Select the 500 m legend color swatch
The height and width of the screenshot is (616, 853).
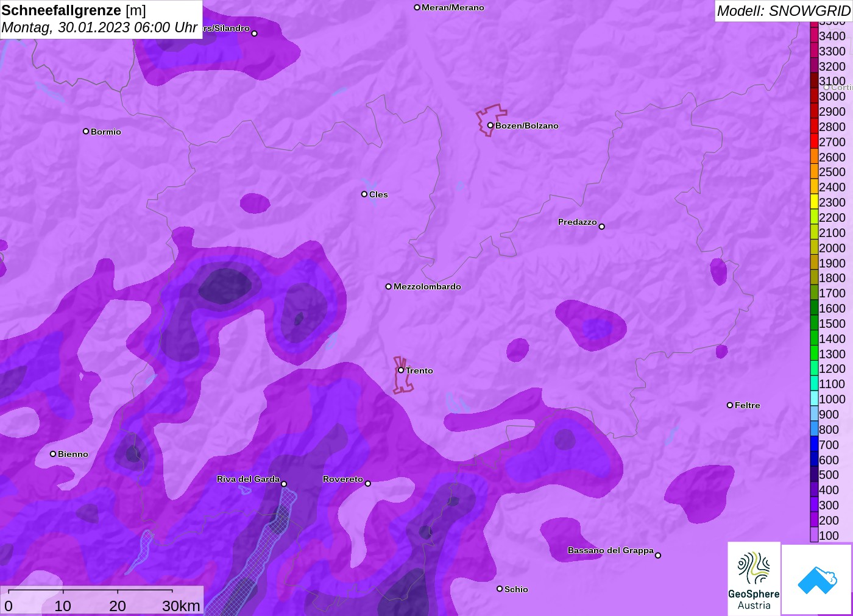[814, 475]
